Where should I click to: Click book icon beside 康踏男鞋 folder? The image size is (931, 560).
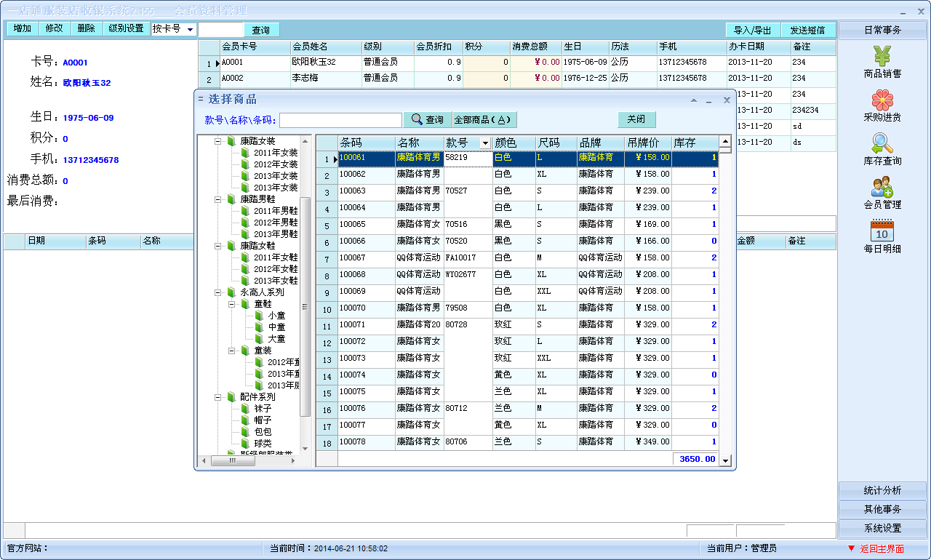coord(231,199)
